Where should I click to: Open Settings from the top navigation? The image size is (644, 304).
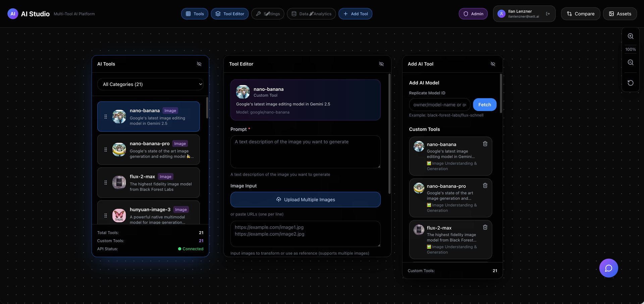268,14
